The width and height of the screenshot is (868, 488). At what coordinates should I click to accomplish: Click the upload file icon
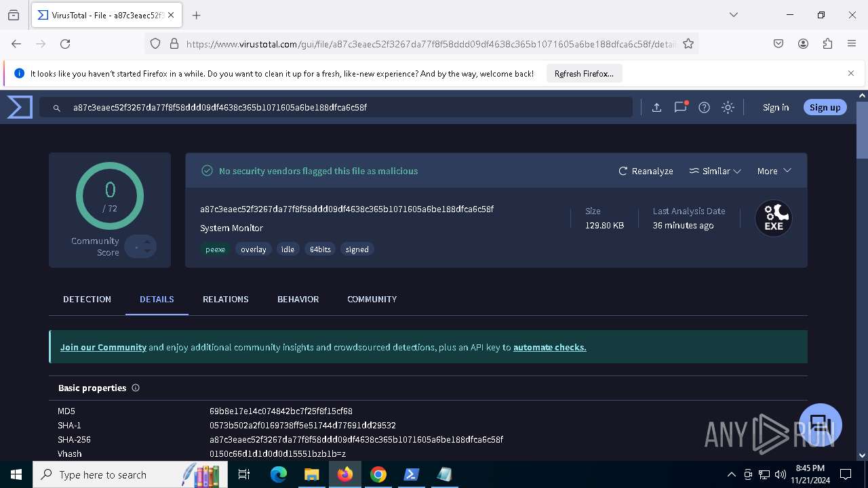[x=656, y=107]
